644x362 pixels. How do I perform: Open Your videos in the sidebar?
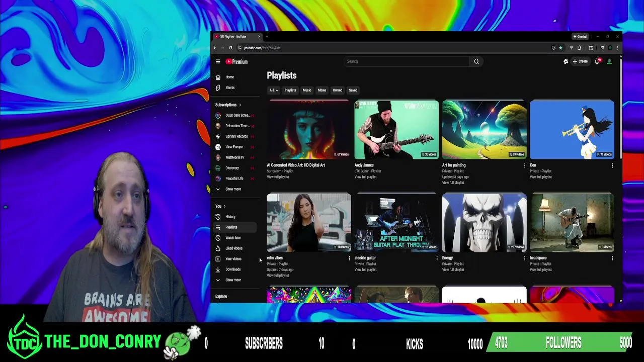(x=233, y=259)
